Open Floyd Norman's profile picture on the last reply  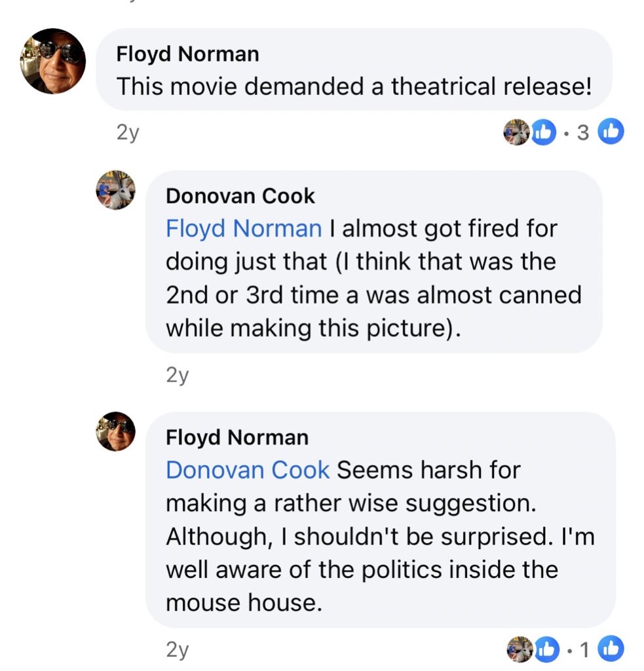coord(116,431)
